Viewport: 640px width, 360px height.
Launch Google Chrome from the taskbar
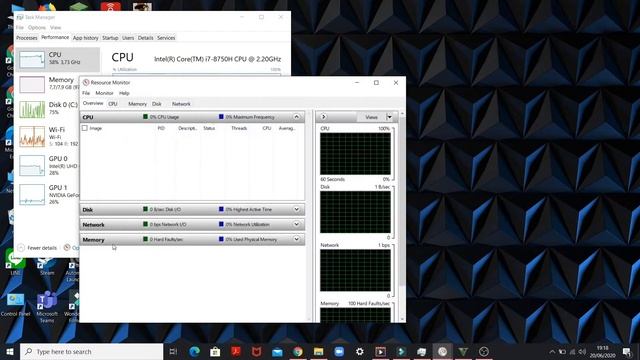[298, 351]
